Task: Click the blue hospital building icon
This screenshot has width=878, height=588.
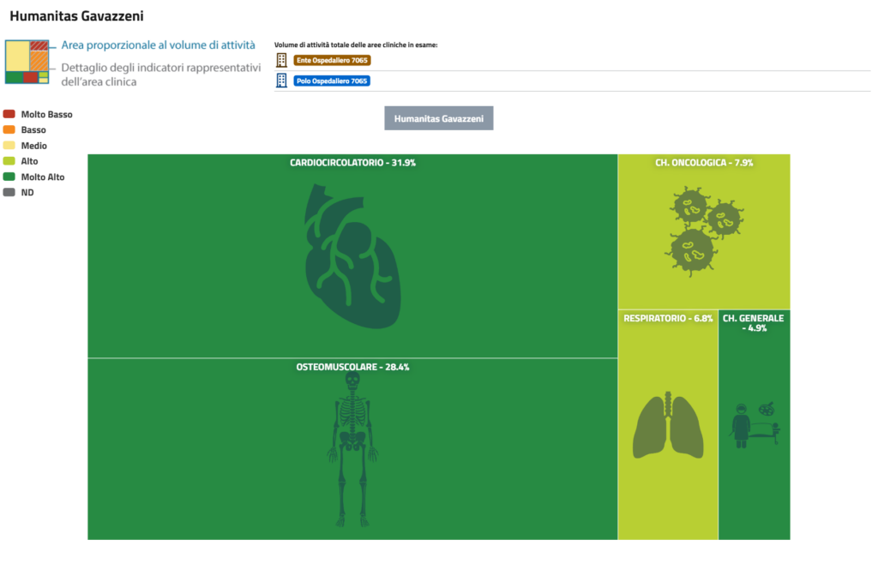Action: pos(282,81)
